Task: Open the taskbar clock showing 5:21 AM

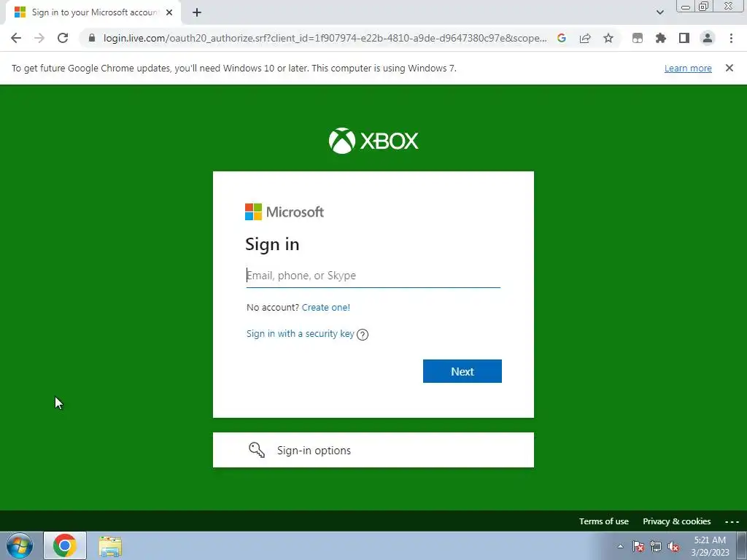Action: [x=710, y=546]
